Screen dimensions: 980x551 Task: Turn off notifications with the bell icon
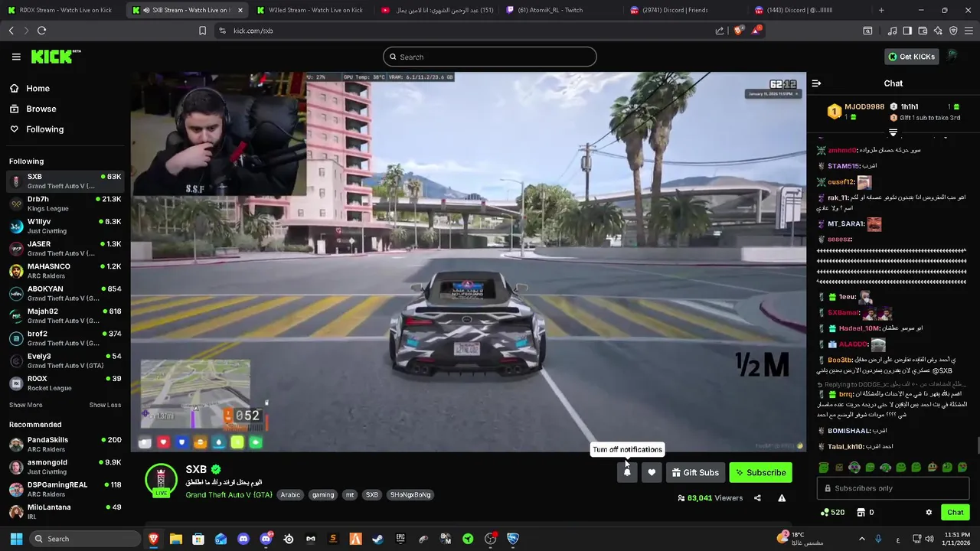coord(627,472)
